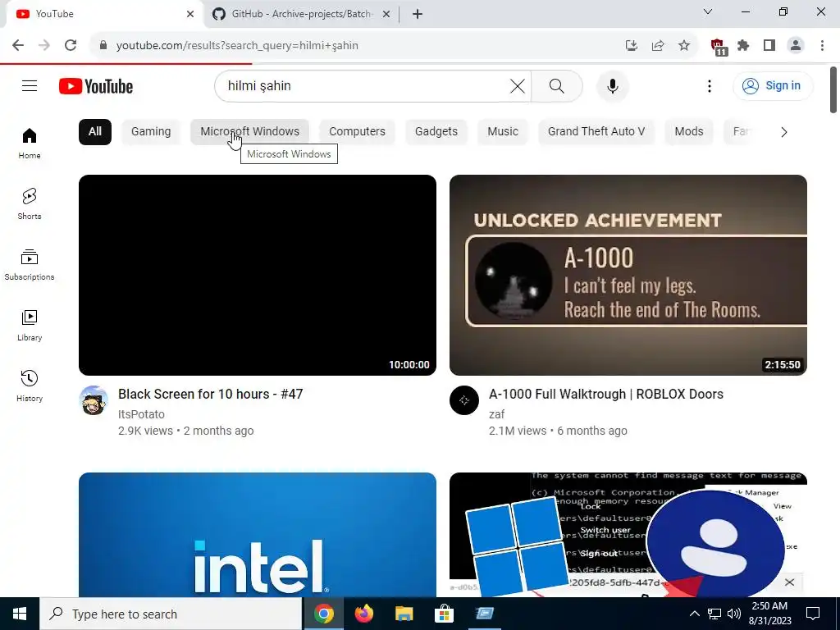Close the GitHub tab
This screenshot has height=630, width=840.
(386, 14)
